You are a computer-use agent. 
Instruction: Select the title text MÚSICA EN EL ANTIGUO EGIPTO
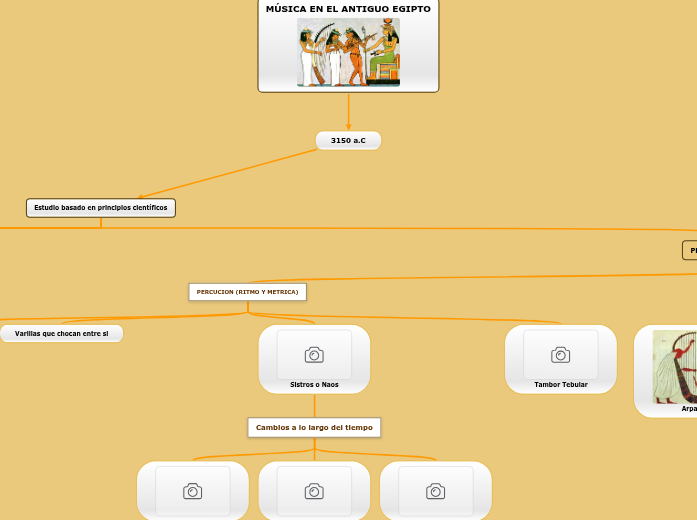[348, 9]
